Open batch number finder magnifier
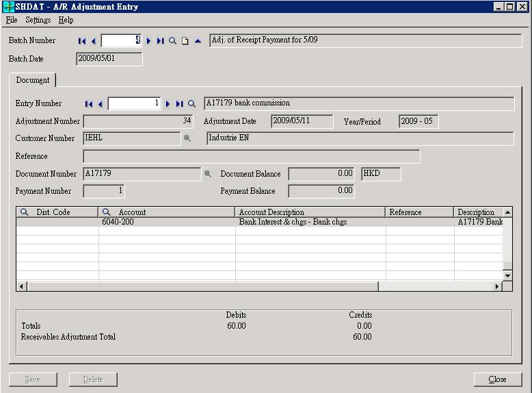 [172, 41]
